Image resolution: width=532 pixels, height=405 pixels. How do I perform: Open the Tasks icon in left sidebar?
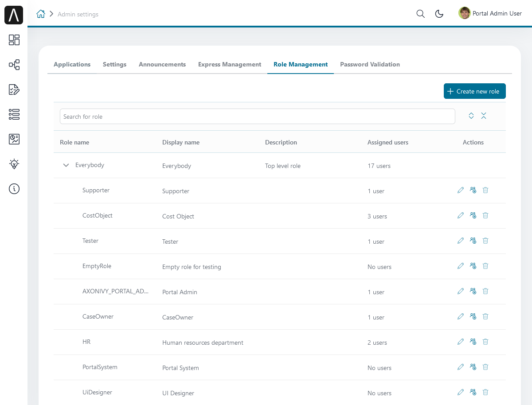point(14,90)
